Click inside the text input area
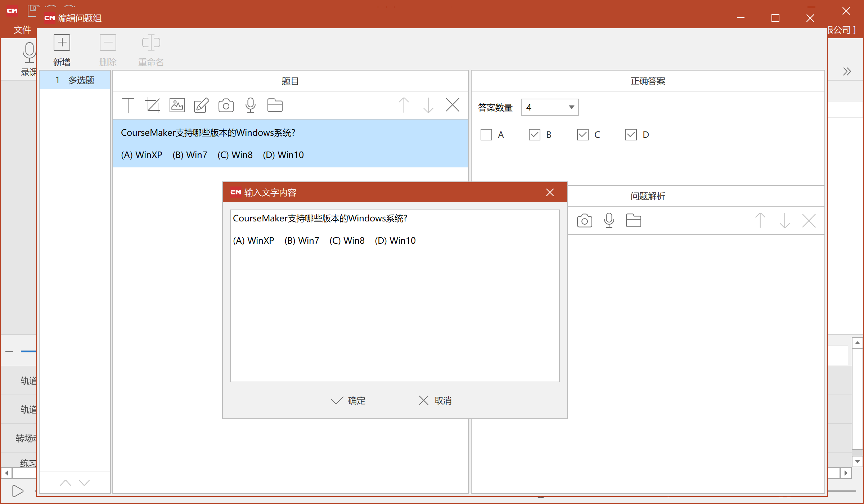 (x=395, y=296)
